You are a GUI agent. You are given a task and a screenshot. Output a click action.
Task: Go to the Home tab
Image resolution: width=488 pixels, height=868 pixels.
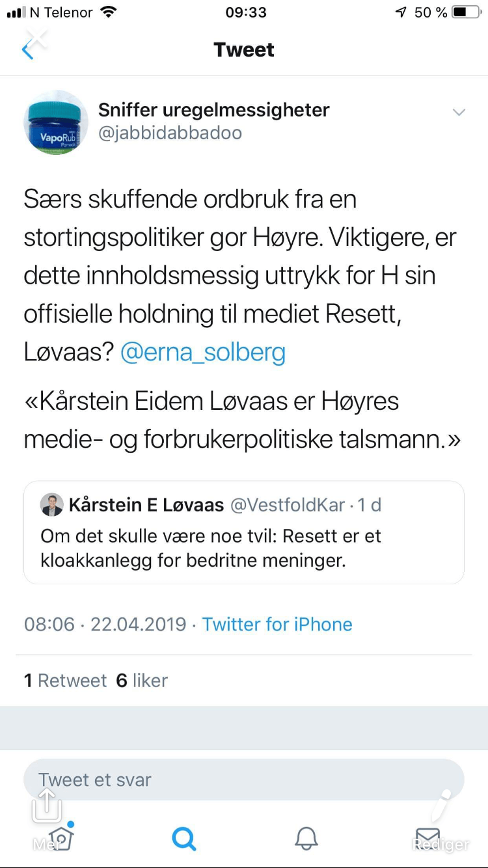pyautogui.click(x=61, y=838)
